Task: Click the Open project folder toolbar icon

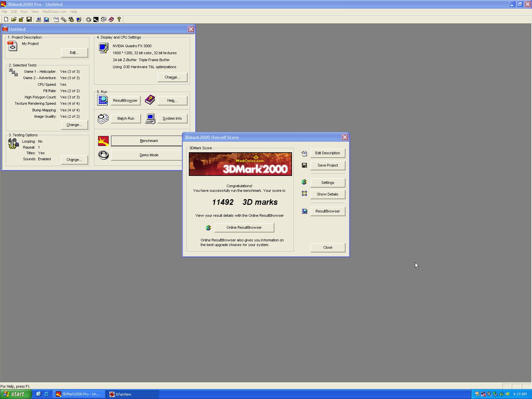Action: (14, 20)
